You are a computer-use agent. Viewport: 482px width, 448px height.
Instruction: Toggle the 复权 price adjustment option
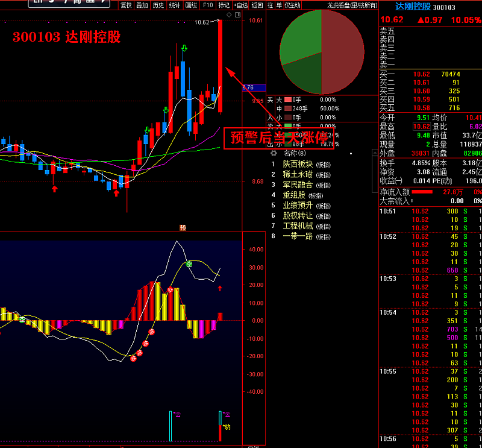click(126, 5)
